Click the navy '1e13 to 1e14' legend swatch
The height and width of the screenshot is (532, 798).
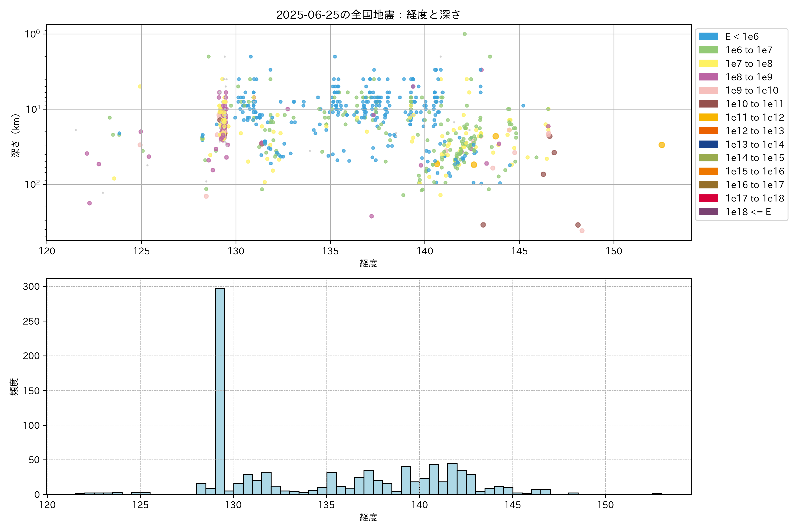(x=708, y=144)
